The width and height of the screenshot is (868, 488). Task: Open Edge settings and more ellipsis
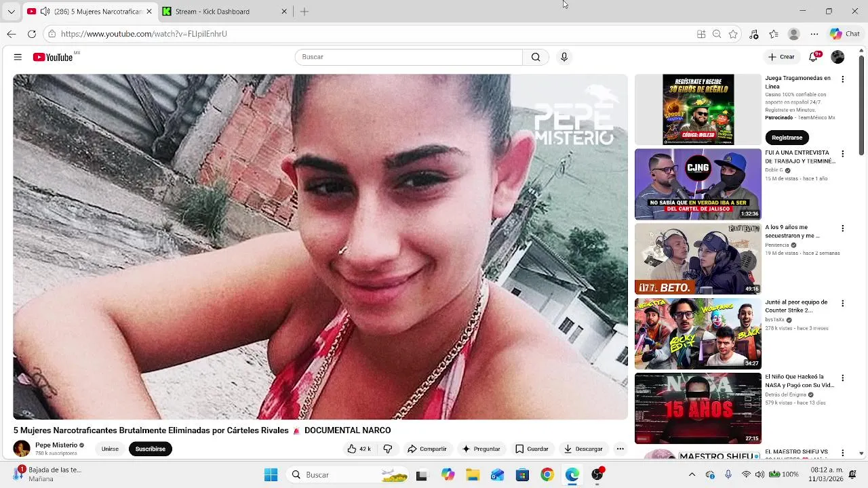point(814,34)
